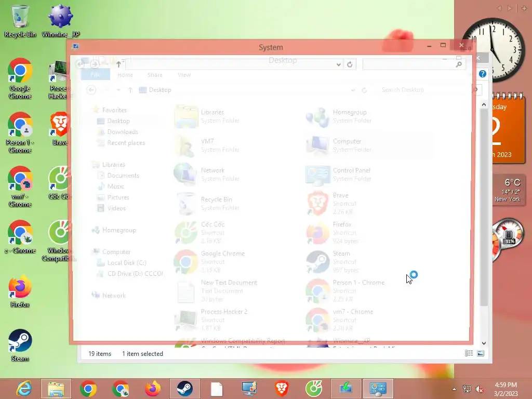Open the faded View ribbon tab
Image resolution: width=532 pixels, height=399 pixels.
click(x=184, y=75)
